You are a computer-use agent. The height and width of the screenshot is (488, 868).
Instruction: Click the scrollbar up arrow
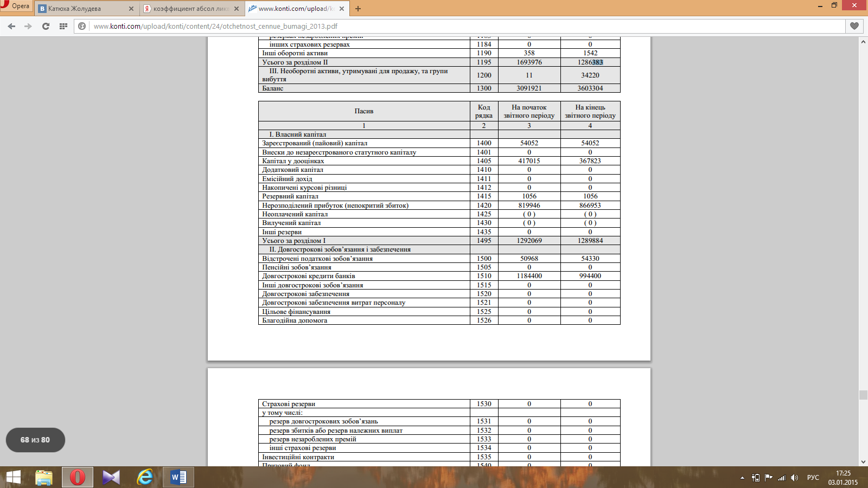[863, 42]
